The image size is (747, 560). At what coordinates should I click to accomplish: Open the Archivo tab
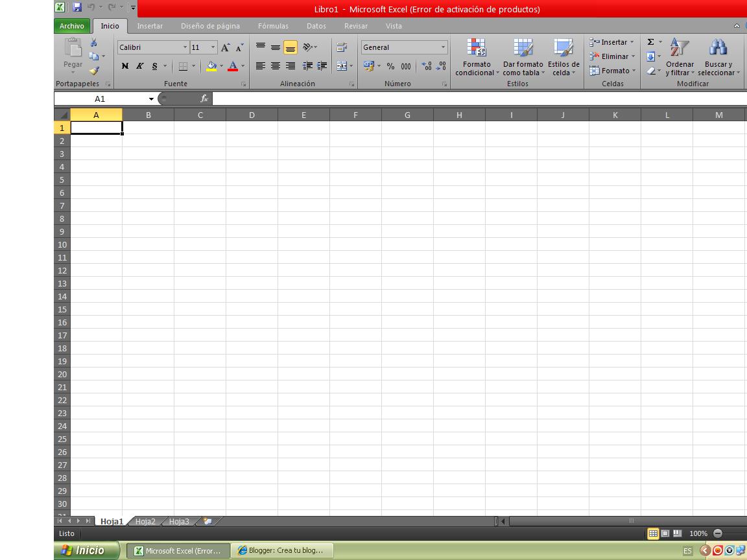pyautogui.click(x=72, y=26)
